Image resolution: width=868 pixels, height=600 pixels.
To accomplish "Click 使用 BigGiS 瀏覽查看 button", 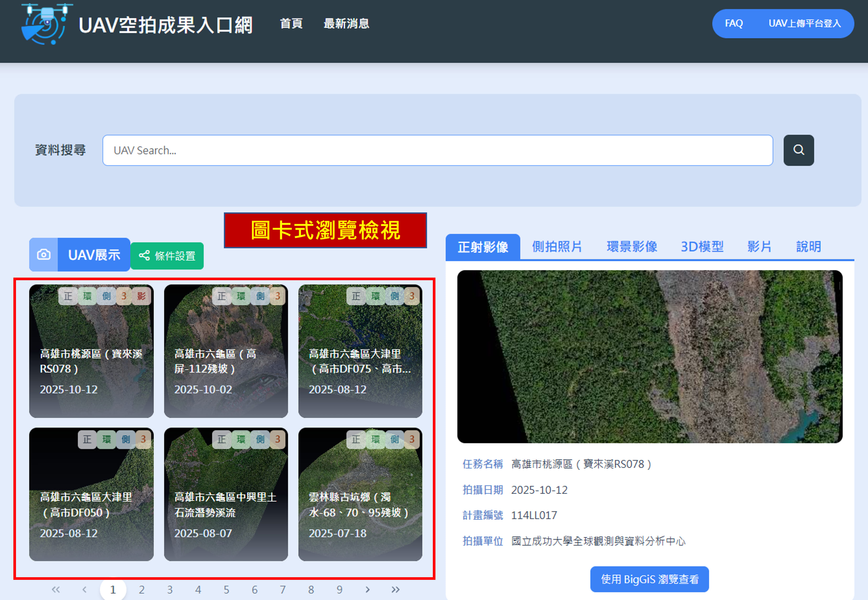I will [649, 579].
